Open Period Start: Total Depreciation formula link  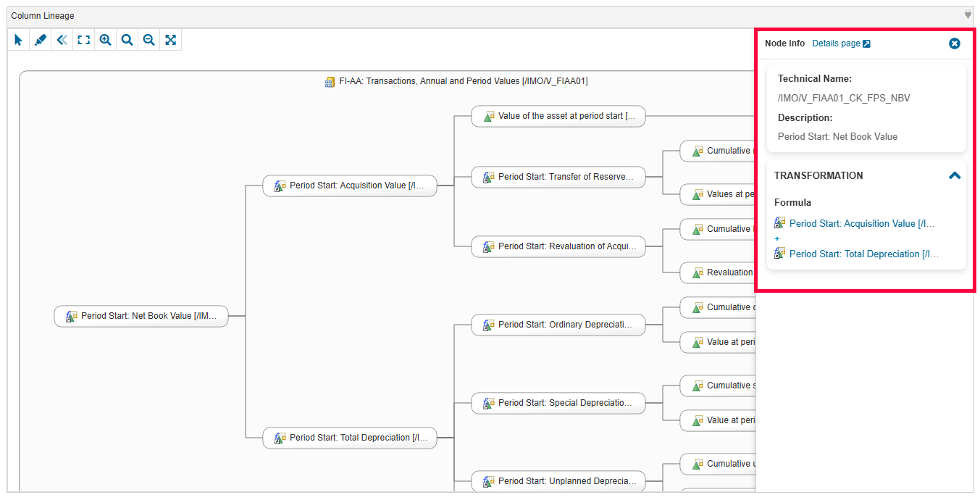(864, 254)
